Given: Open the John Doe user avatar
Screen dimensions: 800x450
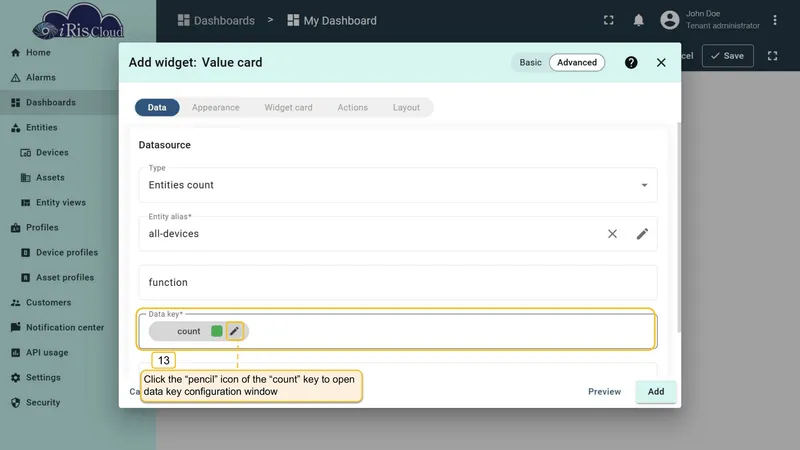Looking at the screenshot, I should coord(669,20).
